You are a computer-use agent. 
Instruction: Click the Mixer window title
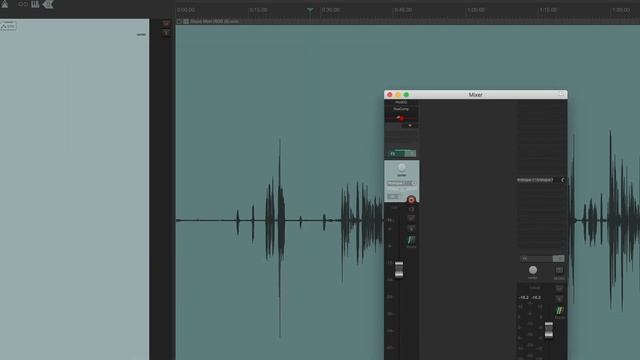coord(476,95)
